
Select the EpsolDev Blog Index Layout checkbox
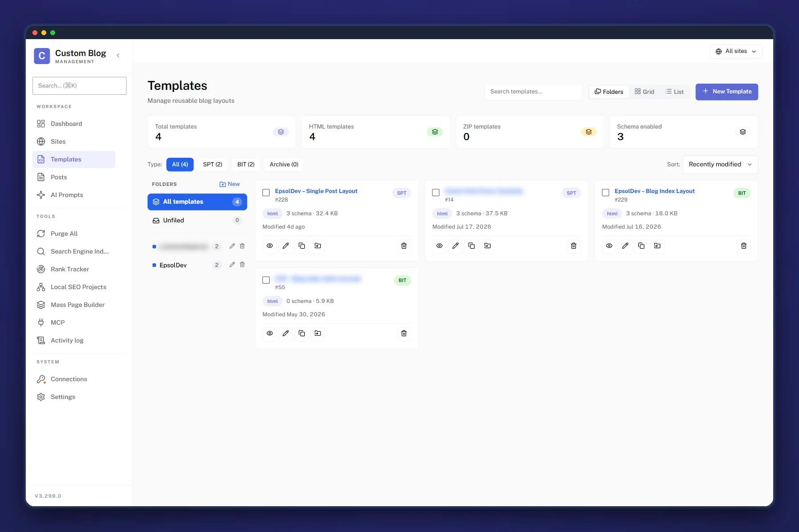[605, 193]
